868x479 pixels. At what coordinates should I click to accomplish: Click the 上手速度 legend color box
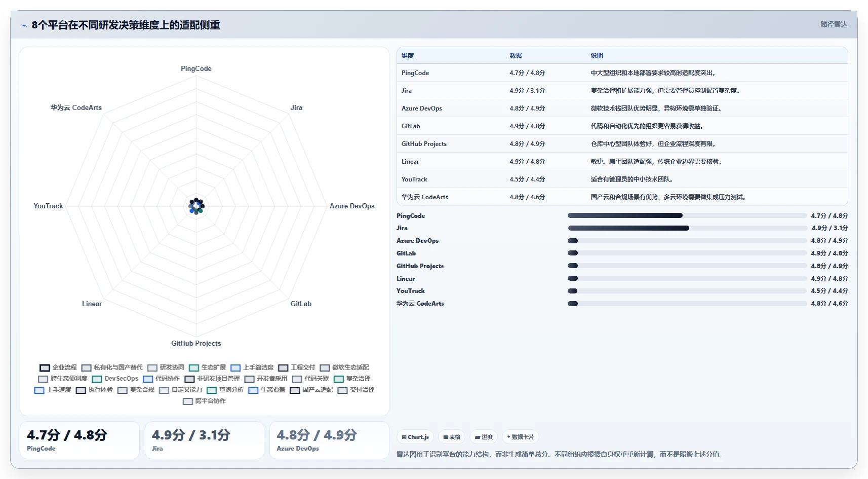click(x=39, y=390)
